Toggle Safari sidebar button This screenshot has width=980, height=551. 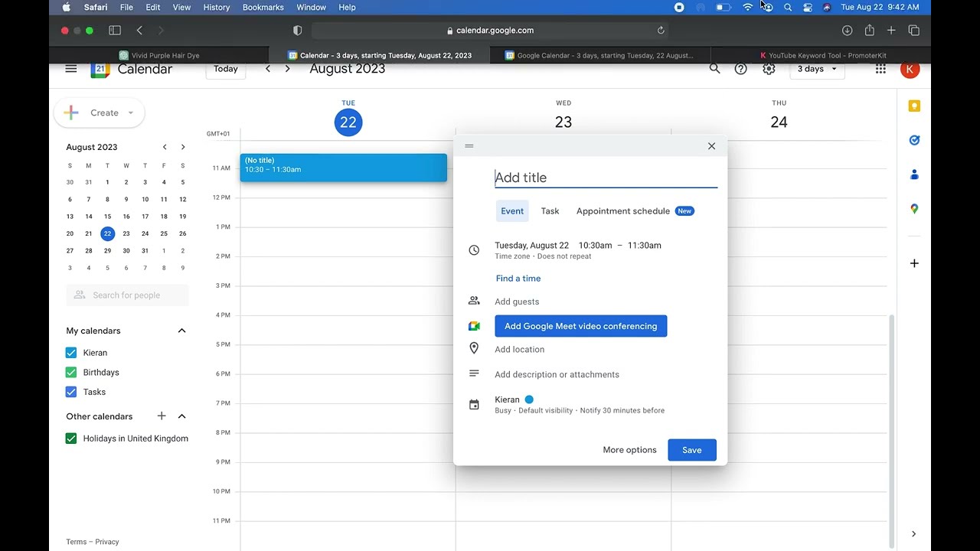coord(115,31)
